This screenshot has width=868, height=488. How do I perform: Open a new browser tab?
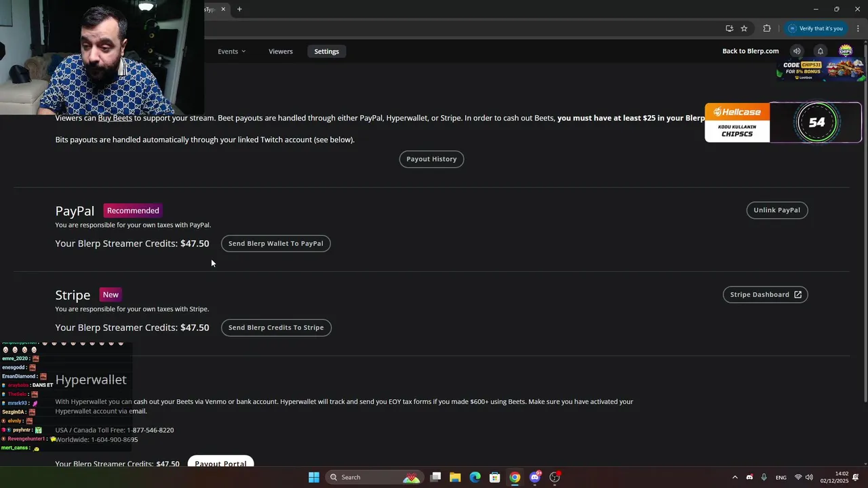click(x=239, y=9)
